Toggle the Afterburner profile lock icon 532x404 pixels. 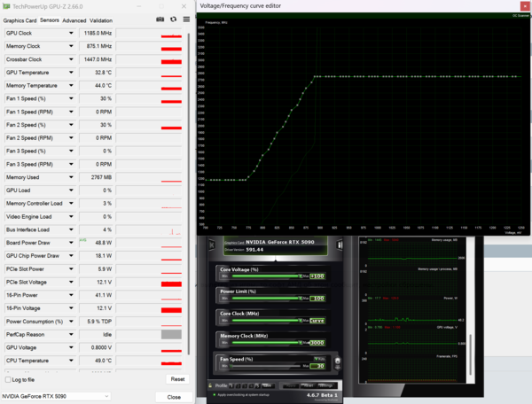pyautogui.click(x=210, y=385)
